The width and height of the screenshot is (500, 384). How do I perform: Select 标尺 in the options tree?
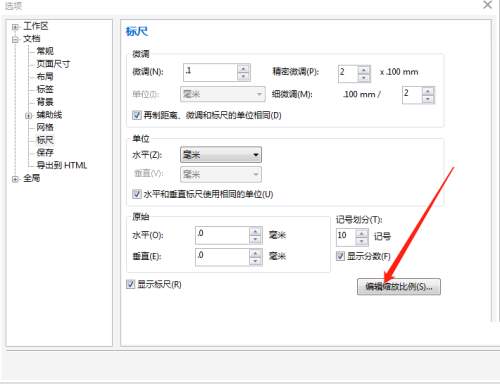coord(45,140)
